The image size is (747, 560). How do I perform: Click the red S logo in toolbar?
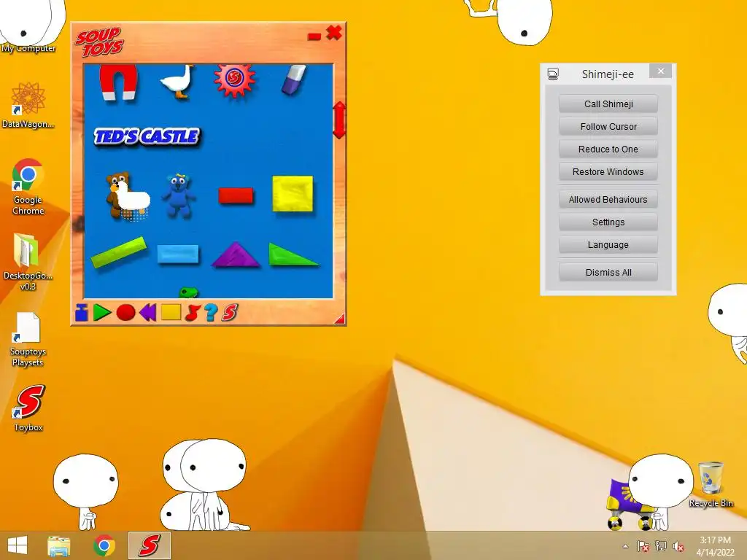click(230, 312)
